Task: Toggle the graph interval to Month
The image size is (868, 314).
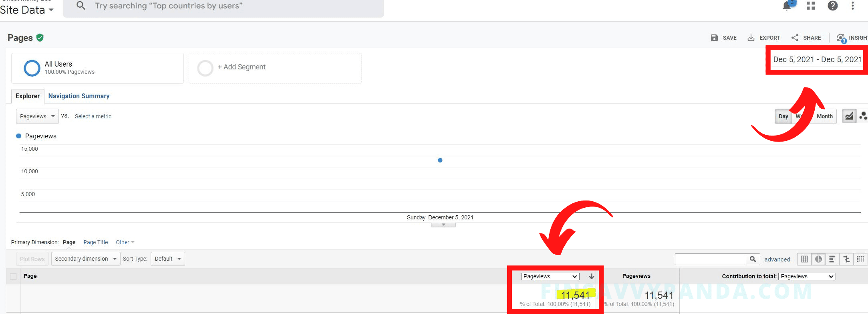Action: tap(824, 116)
